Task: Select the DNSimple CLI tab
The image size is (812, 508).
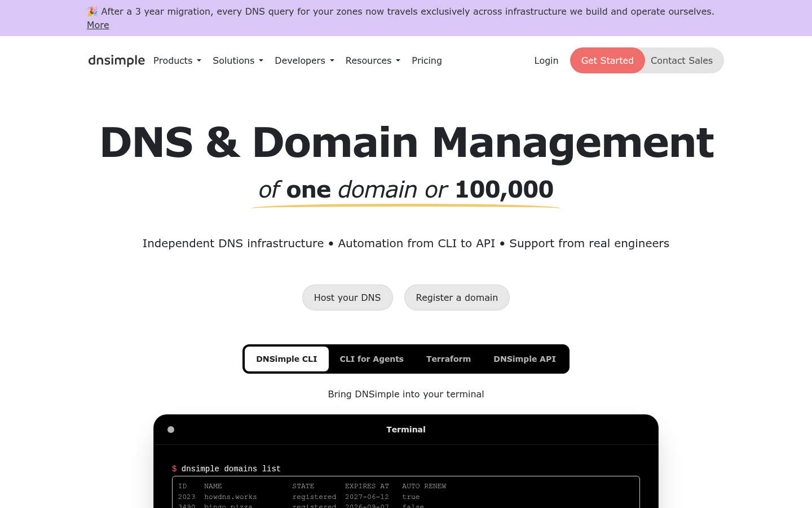Action: [286, 359]
